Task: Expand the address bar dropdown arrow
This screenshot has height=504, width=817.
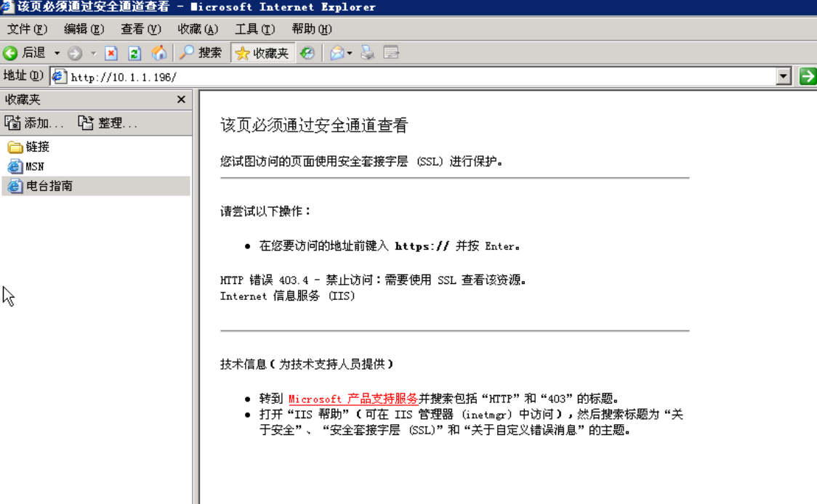Action: (x=783, y=76)
